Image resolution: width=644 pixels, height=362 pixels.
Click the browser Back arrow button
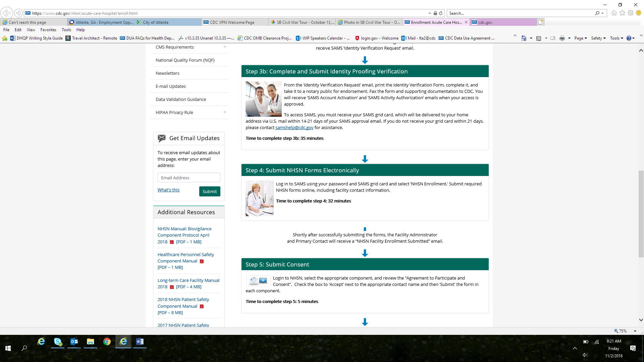click(7, 13)
